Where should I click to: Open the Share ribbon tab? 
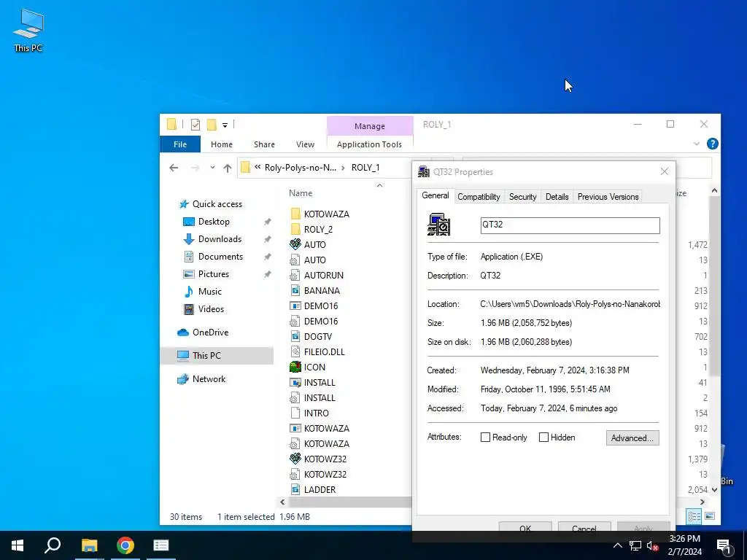tap(264, 144)
